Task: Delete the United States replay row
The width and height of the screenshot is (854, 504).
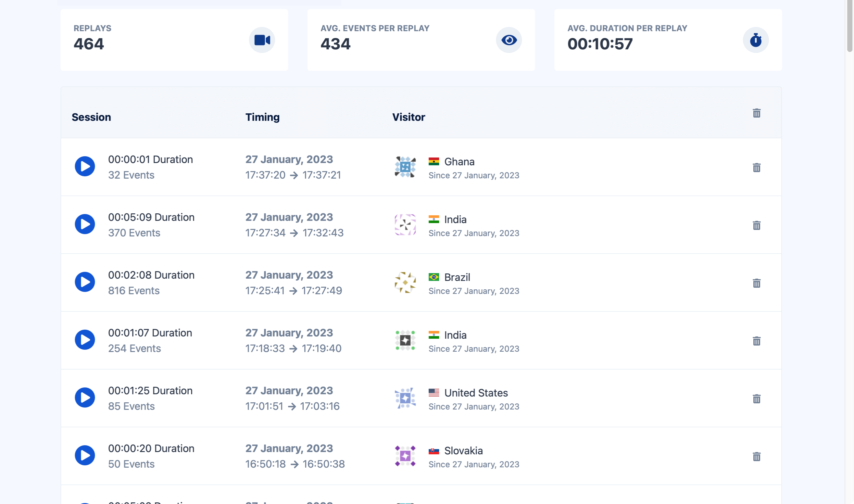Action: pyautogui.click(x=757, y=398)
